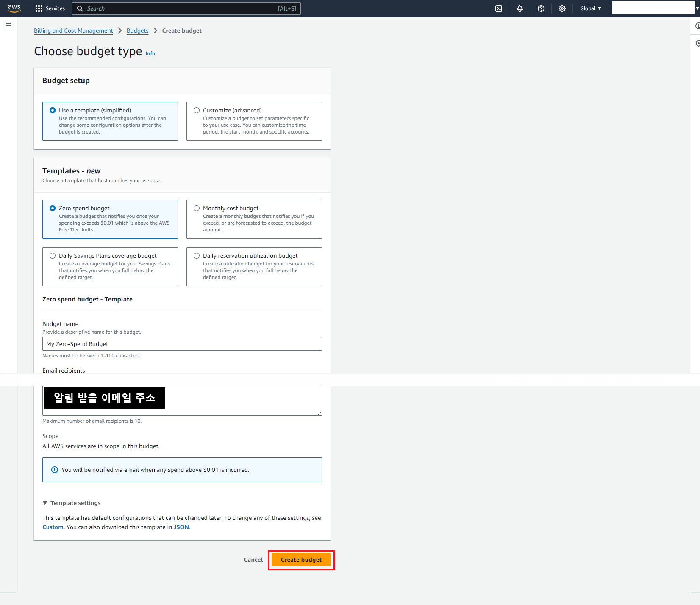Select Monthly cost budget template
Image resolution: width=700 pixels, height=605 pixels.
tap(254, 219)
